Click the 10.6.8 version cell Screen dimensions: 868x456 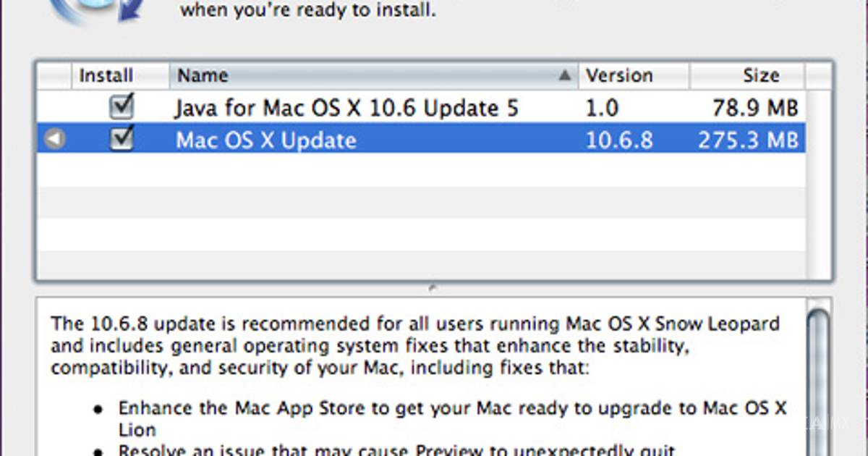coord(619,140)
